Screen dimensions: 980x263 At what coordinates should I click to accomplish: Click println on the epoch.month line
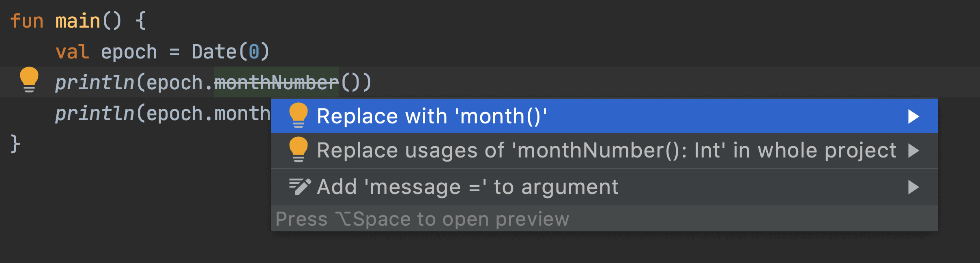click(x=95, y=113)
